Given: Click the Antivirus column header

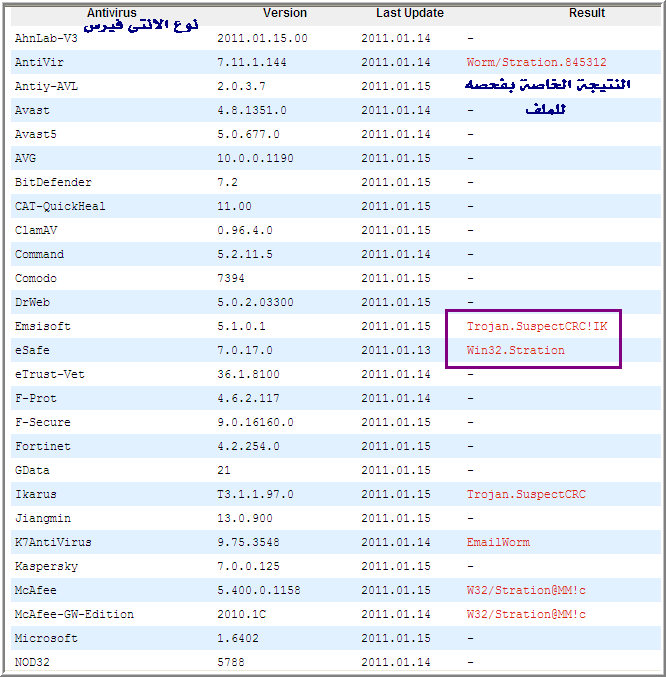Looking at the screenshot, I should (x=112, y=13).
